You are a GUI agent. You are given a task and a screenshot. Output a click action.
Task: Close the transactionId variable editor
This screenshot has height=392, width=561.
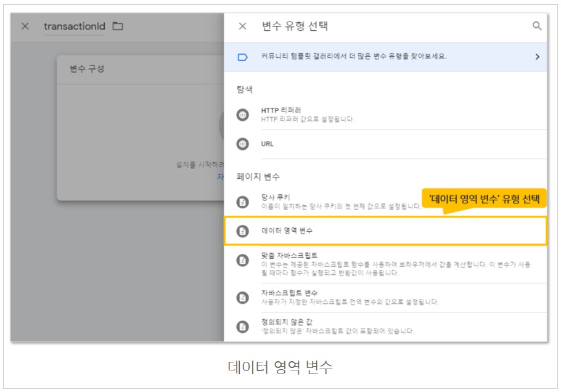tap(25, 26)
